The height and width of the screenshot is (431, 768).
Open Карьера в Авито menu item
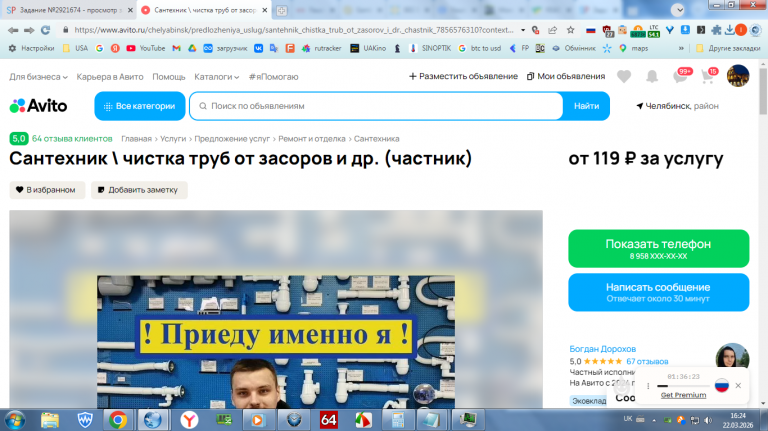pos(110,77)
